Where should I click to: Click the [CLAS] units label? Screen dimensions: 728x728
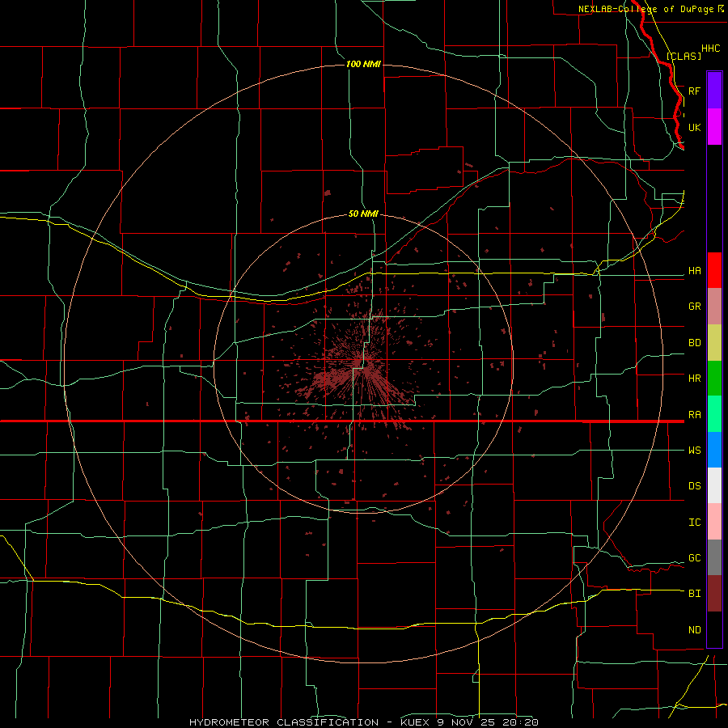684,56
